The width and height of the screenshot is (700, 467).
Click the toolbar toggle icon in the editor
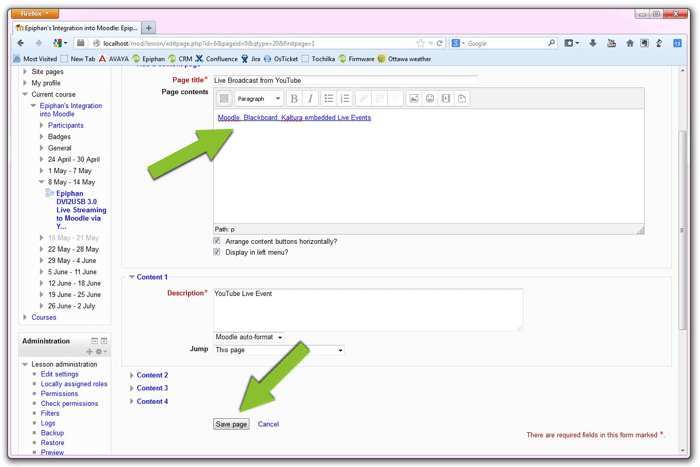224,99
